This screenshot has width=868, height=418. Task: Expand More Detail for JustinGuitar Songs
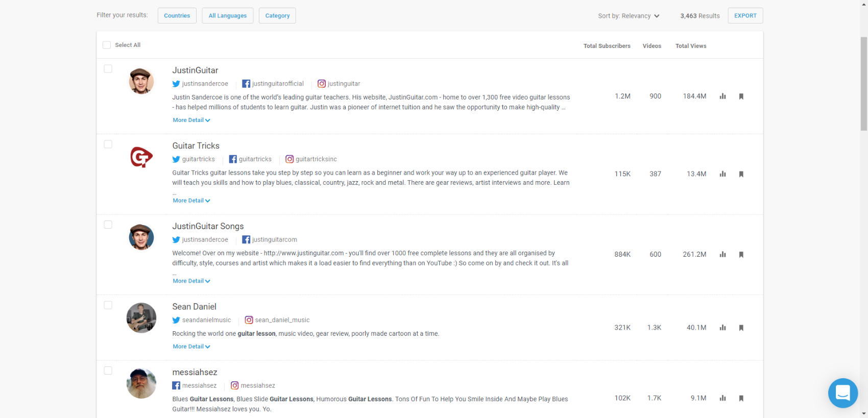tap(191, 281)
